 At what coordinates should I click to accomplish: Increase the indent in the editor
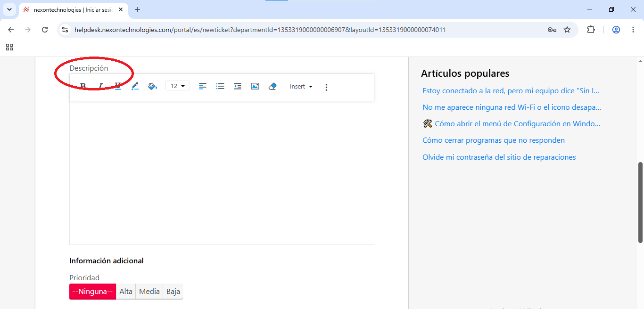238,86
